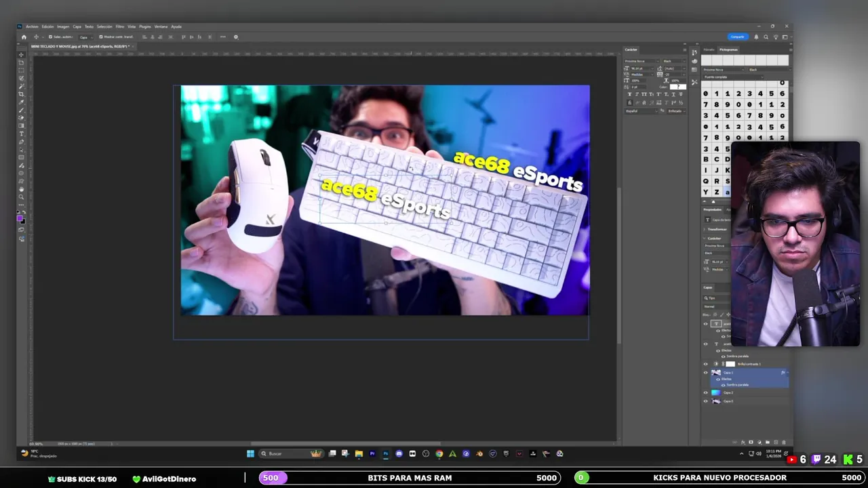The image size is (868, 488).
Task: Click the canvas horizontal scrollbar
Action: [346, 444]
